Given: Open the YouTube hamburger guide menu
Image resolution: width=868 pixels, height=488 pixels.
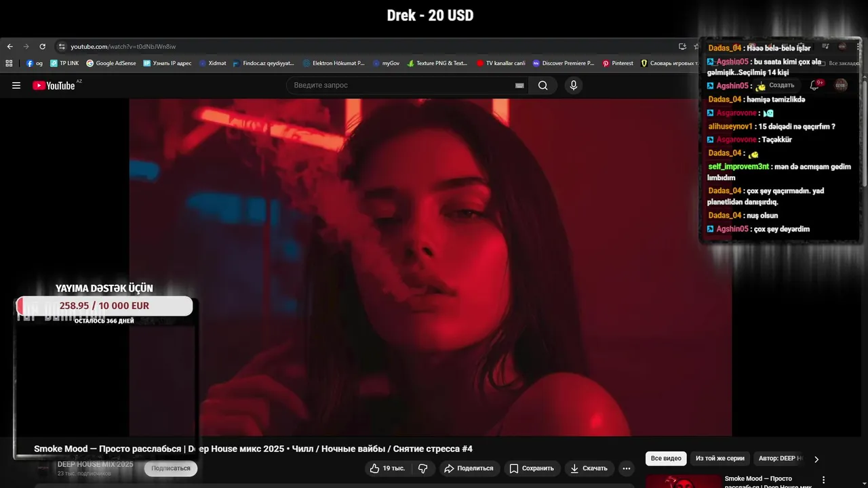Looking at the screenshot, I should pyautogui.click(x=16, y=85).
